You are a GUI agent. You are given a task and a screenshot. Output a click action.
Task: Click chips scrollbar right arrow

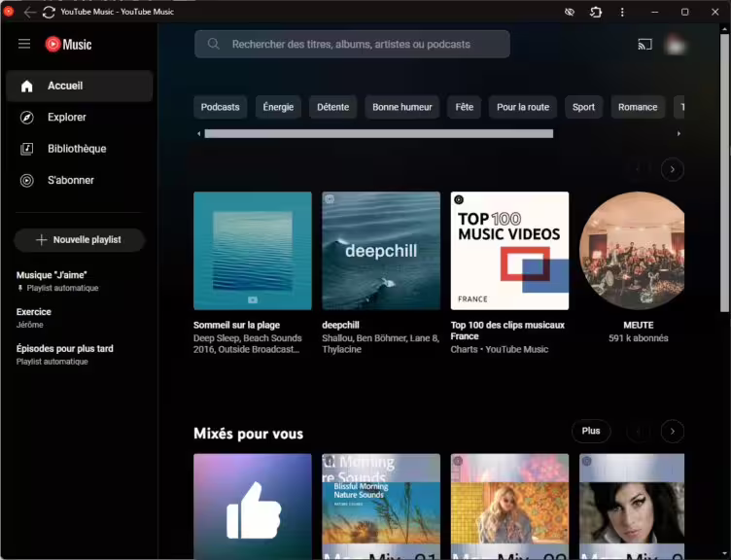(679, 134)
